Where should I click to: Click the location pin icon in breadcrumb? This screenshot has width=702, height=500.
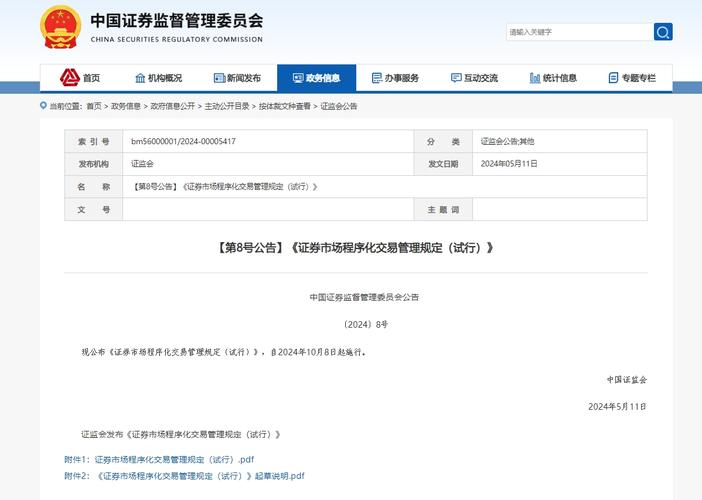(43, 106)
